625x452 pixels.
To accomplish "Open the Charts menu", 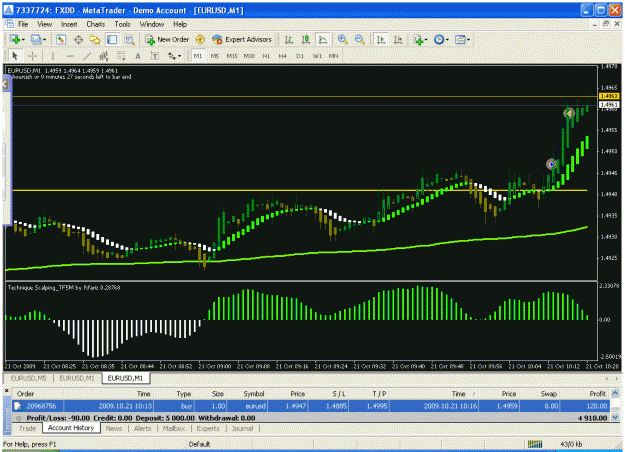I will 96,24.
